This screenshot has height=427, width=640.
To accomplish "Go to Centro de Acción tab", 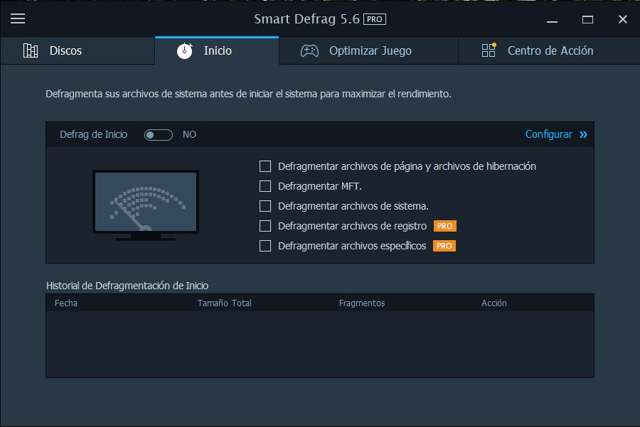I will click(x=549, y=51).
